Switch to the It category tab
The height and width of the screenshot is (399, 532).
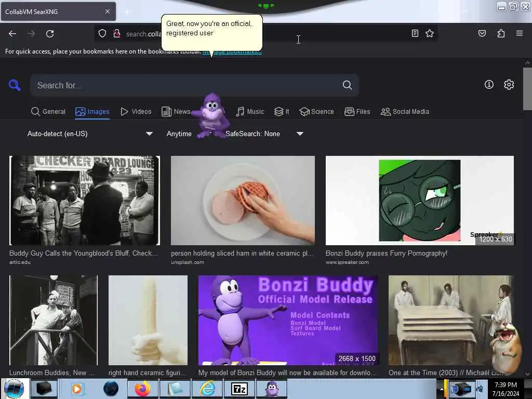click(x=282, y=112)
